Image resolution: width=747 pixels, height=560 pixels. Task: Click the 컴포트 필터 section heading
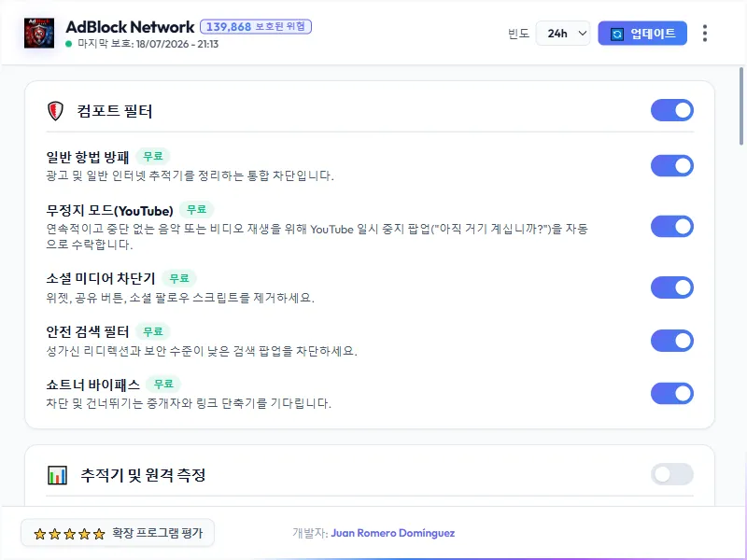click(114, 111)
